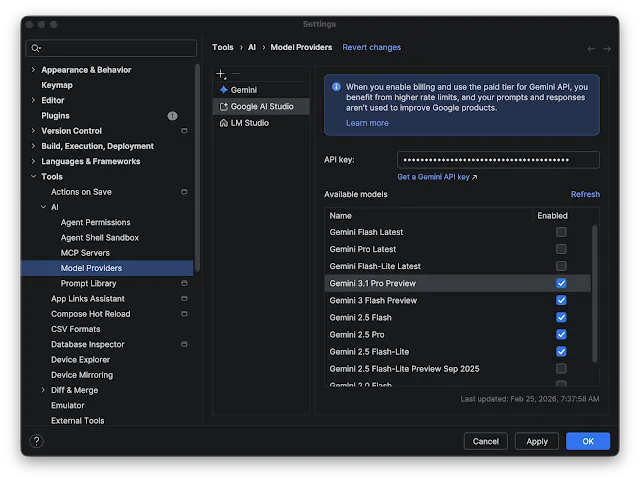Screen dimensions: 640x482
Task: Collapse the Tools settings section
Action: [33, 177]
